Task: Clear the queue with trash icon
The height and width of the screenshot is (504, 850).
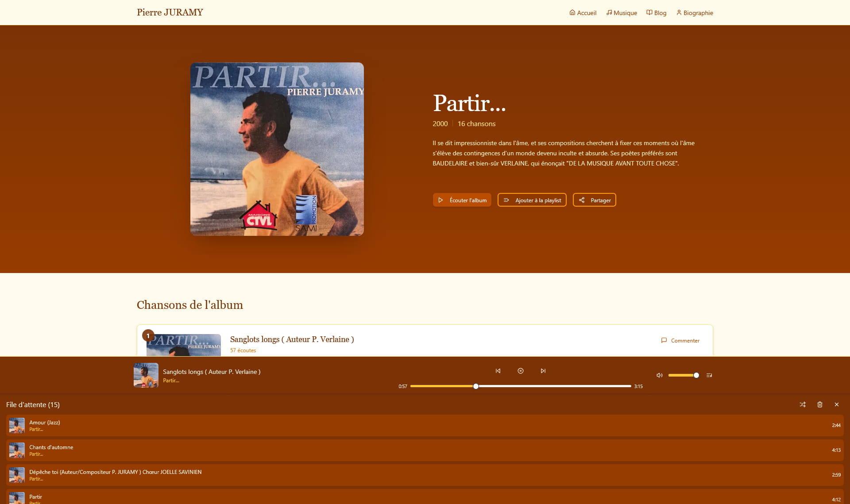Action: [x=820, y=404]
